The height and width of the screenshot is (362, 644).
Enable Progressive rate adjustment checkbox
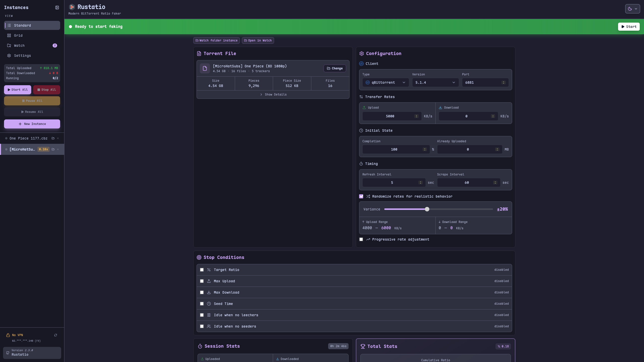tap(361, 239)
